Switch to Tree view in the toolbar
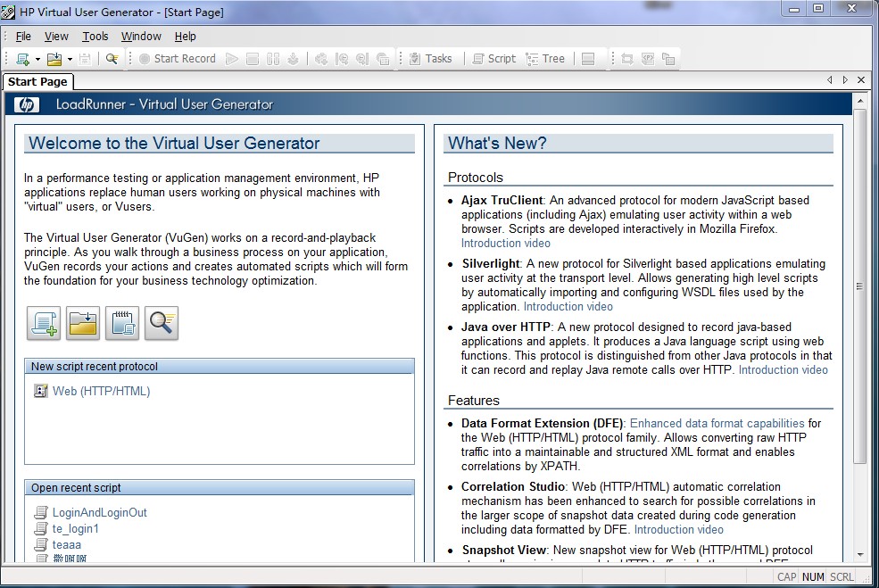Viewport: 879px width, 588px height. point(545,59)
